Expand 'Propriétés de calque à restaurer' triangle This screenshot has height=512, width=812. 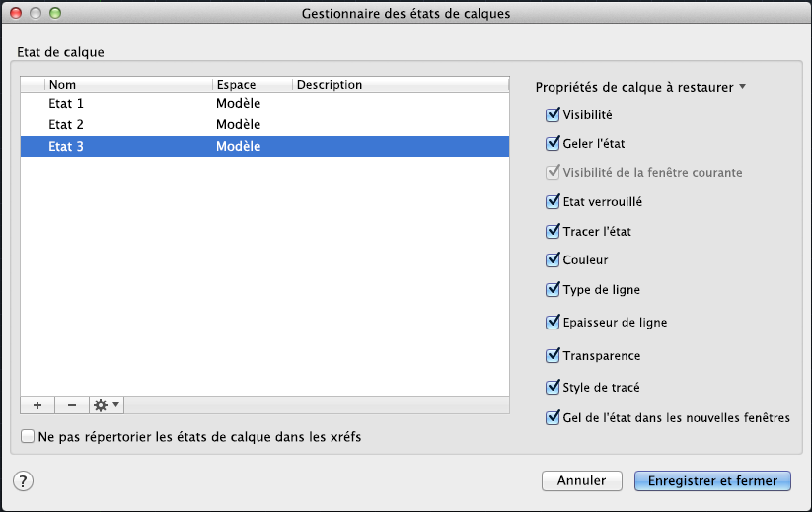742,87
